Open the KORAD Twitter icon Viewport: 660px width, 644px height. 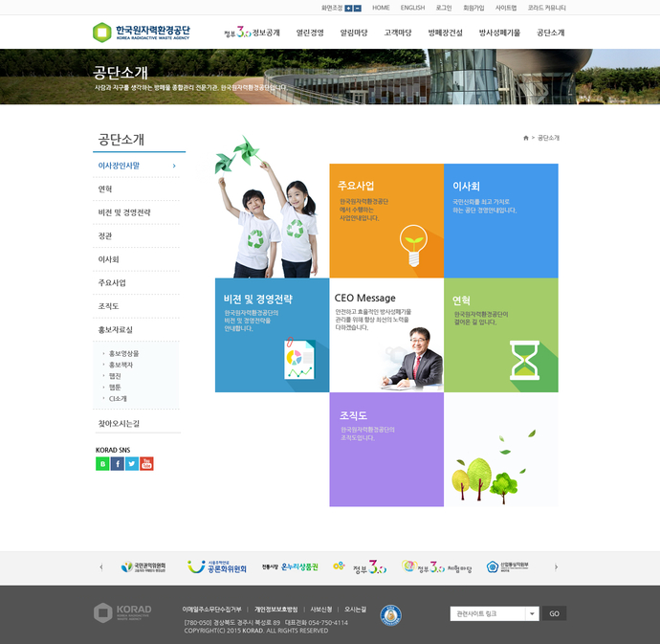point(132,463)
